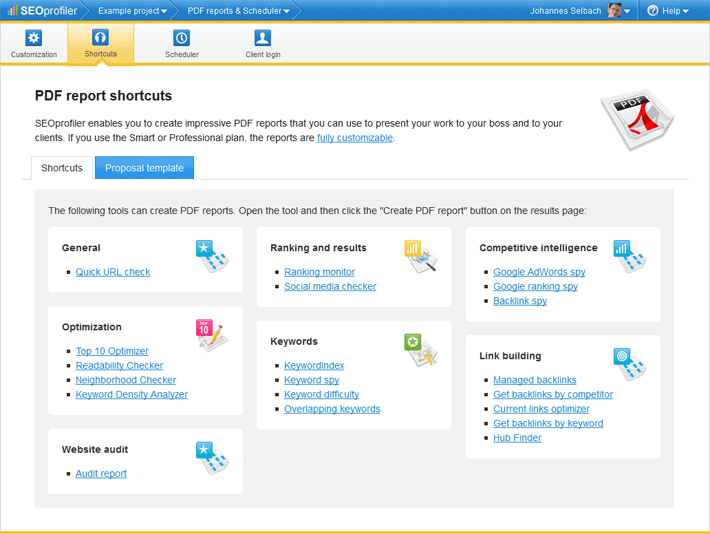Click the Website audit heading
The image size is (710, 534).
pos(95,450)
